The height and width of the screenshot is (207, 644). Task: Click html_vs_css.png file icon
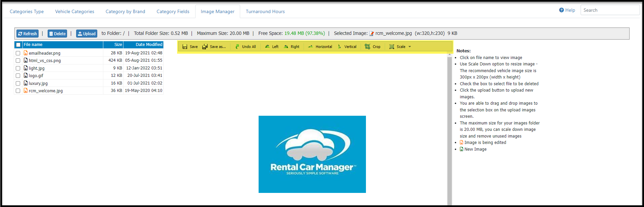(x=25, y=60)
